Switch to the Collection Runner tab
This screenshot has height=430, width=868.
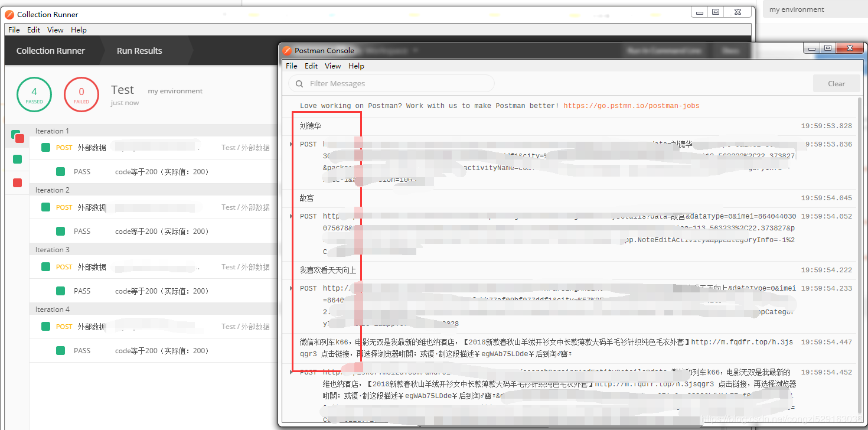(x=51, y=51)
